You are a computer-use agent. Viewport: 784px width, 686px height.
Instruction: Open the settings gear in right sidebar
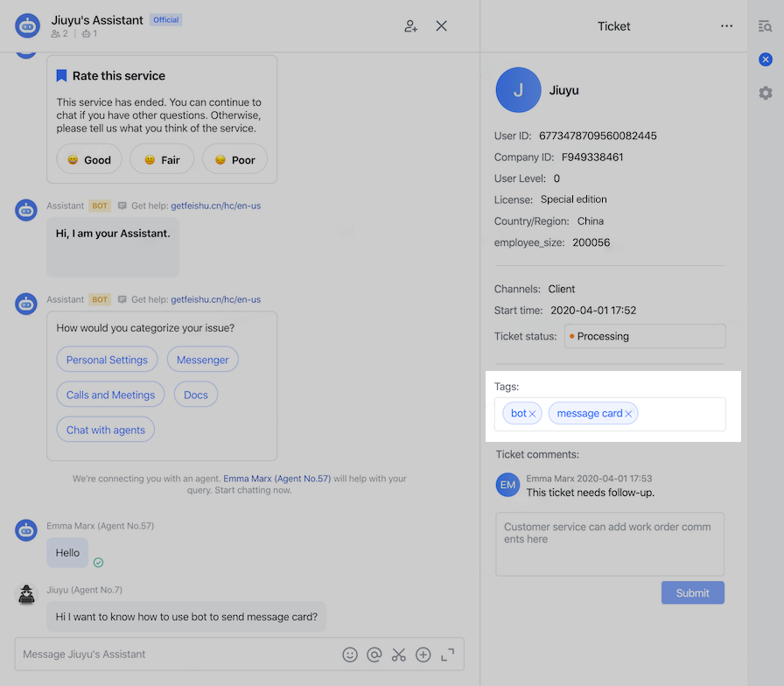pyautogui.click(x=766, y=93)
